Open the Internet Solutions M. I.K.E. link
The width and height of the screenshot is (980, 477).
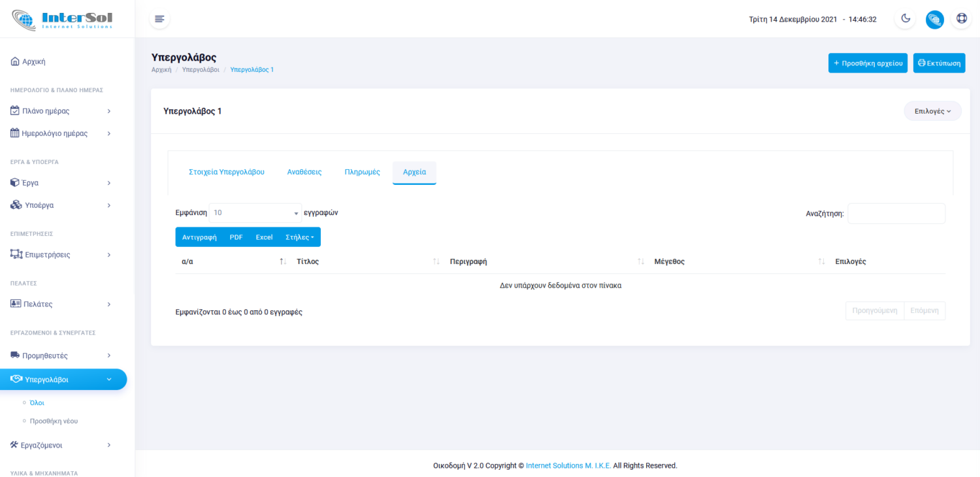[568, 466]
